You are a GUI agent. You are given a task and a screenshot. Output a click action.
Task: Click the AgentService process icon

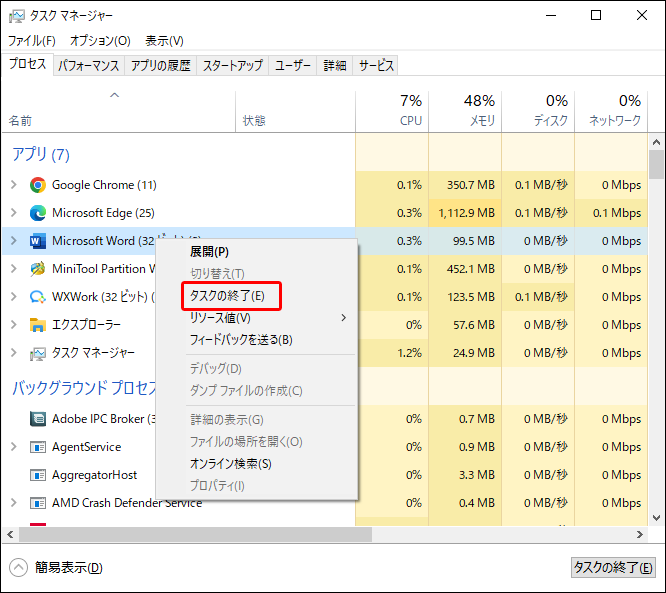38,447
